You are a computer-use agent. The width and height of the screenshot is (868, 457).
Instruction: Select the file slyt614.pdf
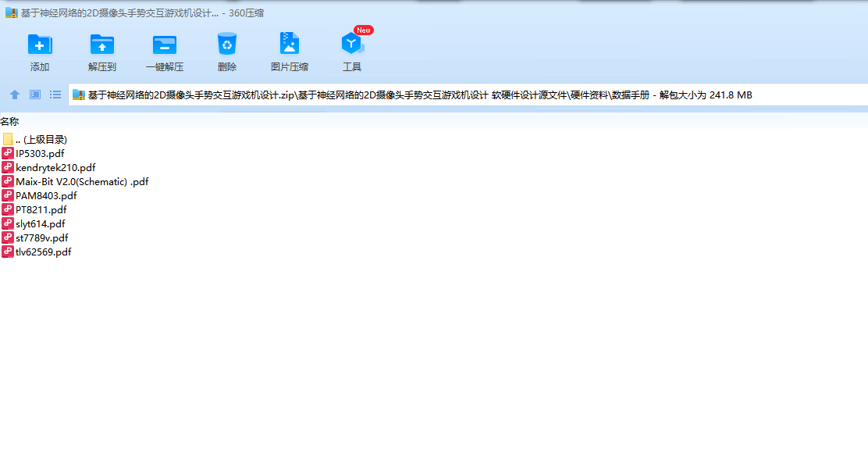pyautogui.click(x=41, y=223)
